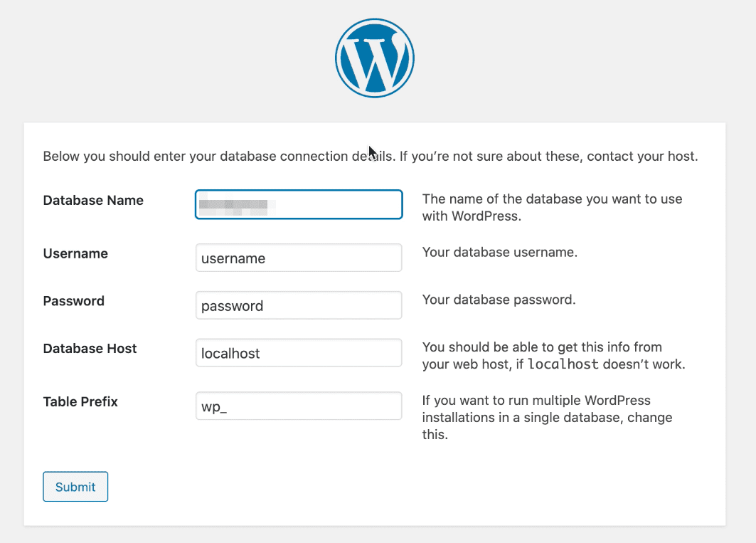
Task: Click the Your database password help text
Action: pyautogui.click(x=499, y=299)
